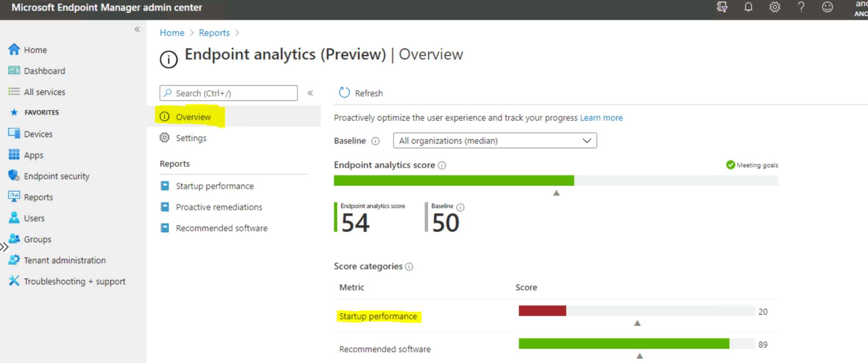Viewport: 868px width, 363px height.
Task: Select Settings in the blade menu
Action: point(191,138)
